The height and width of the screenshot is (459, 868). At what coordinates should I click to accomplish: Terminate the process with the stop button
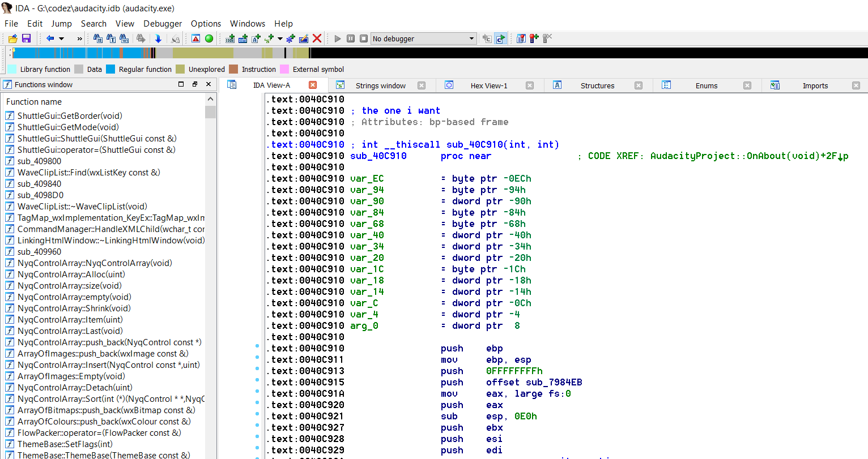[364, 38]
